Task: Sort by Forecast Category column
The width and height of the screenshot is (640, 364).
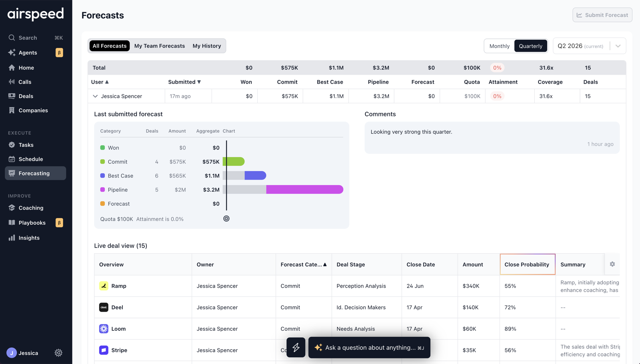Action: 304,264
